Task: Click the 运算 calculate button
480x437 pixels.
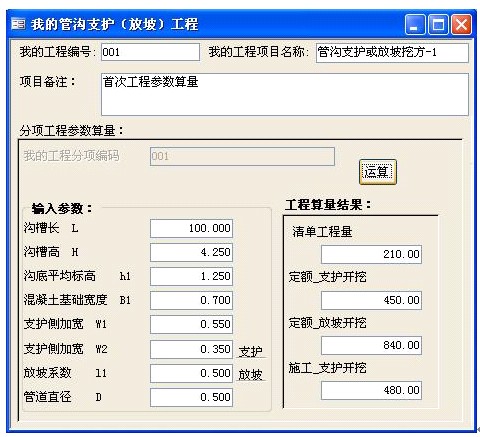Action: (x=378, y=172)
